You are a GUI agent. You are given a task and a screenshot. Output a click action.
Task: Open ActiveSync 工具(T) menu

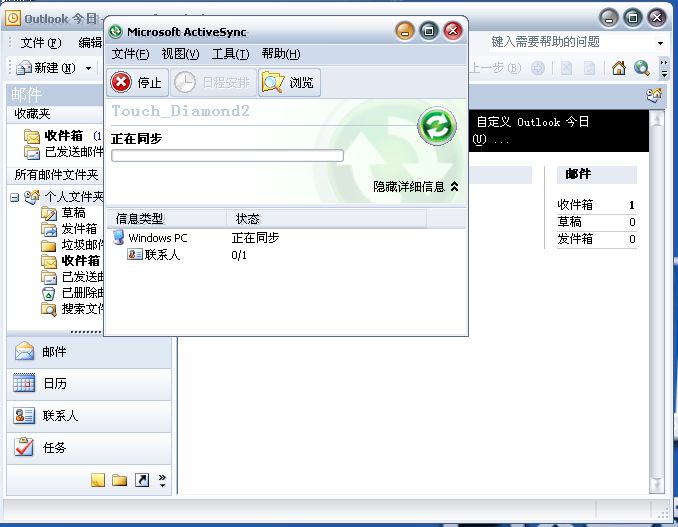[x=230, y=54]
